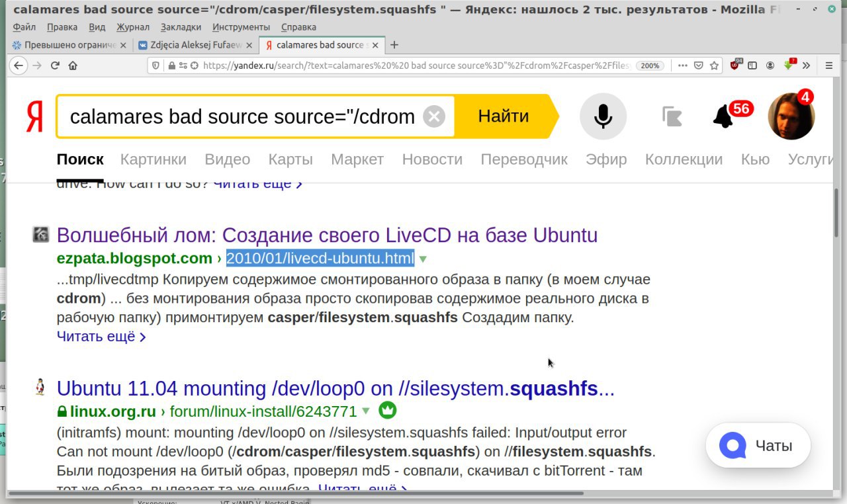
Task: Open highlighted 2010/01/livecd-ubuntu.html path link
Action: tap(320, 258)
